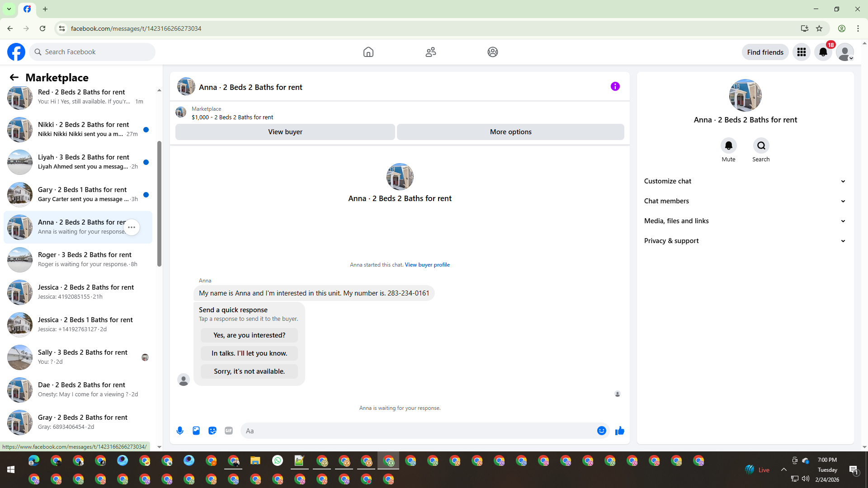Click the voice clip microphone icon
Viewport: 868px width, 488px height.
point(180,431)
